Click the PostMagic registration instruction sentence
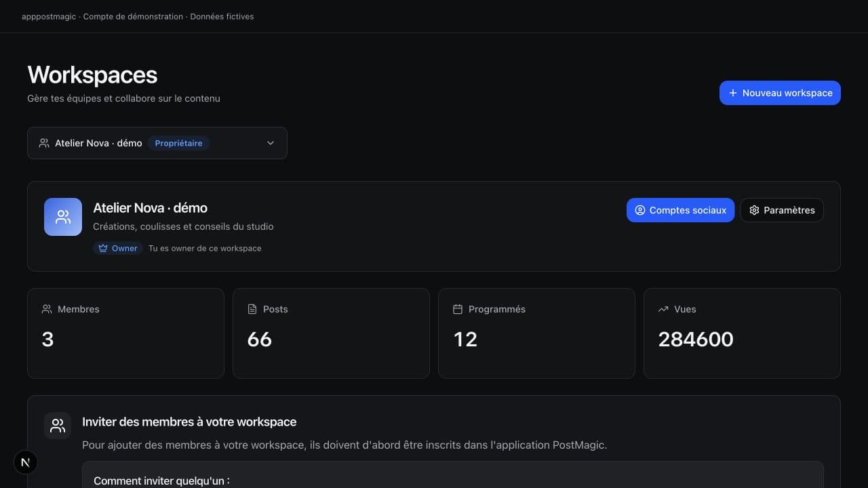This screenshot has height=488, width=868. 344,445
